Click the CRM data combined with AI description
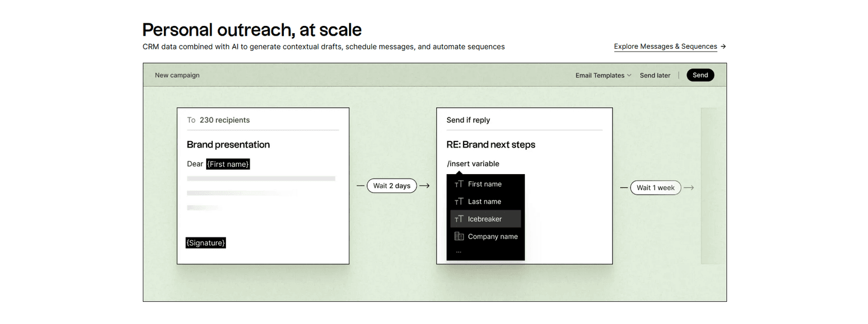The height and width of the screenshot is (324, 868). coord(324,46)
